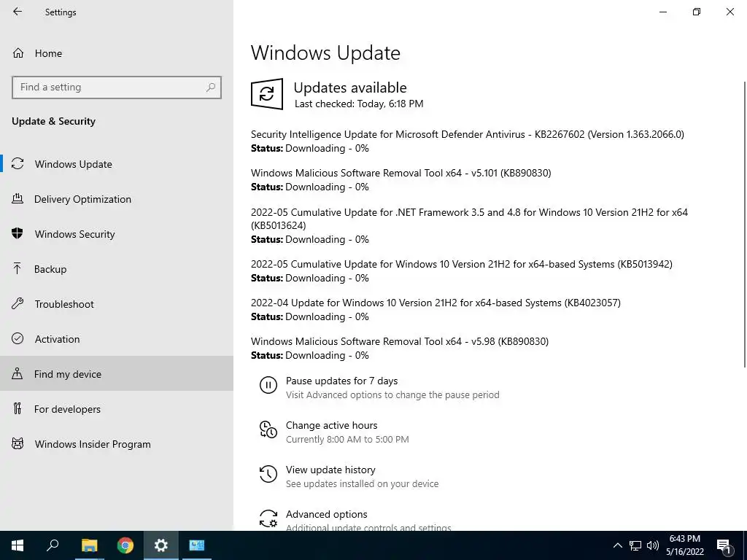This screenshot has height=560, width=747.
Task: Click the update history clock icon
Action: coord(268,474)
